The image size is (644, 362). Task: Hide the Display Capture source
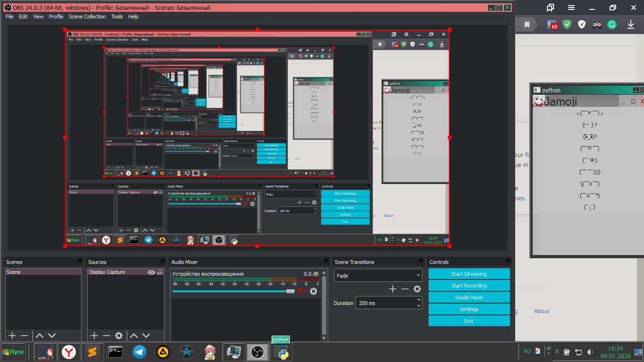[152, 272]
